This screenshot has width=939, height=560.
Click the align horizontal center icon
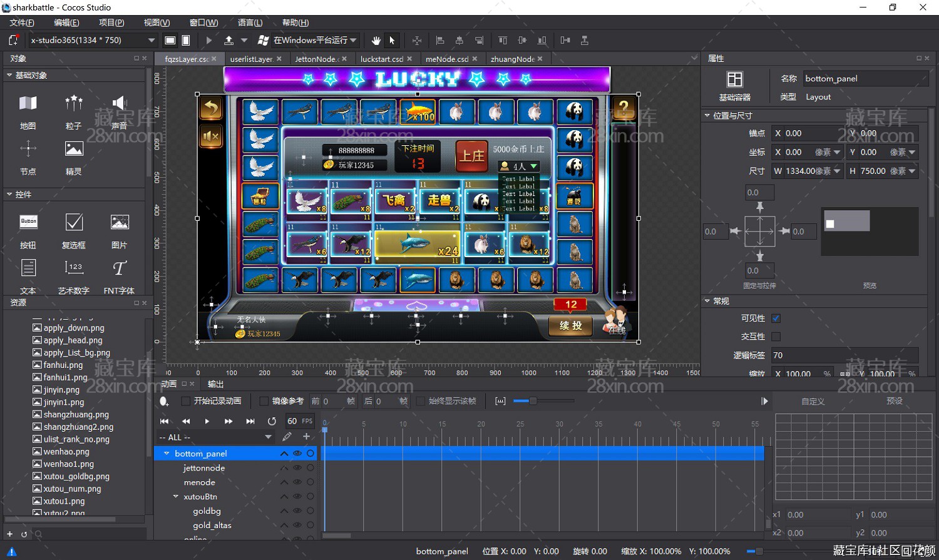tap(459, 40)
